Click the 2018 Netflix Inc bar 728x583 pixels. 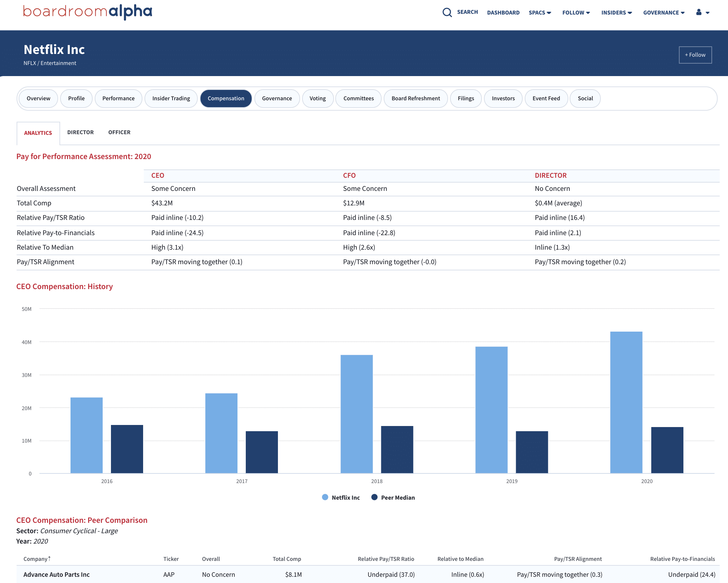coord(357,414)
